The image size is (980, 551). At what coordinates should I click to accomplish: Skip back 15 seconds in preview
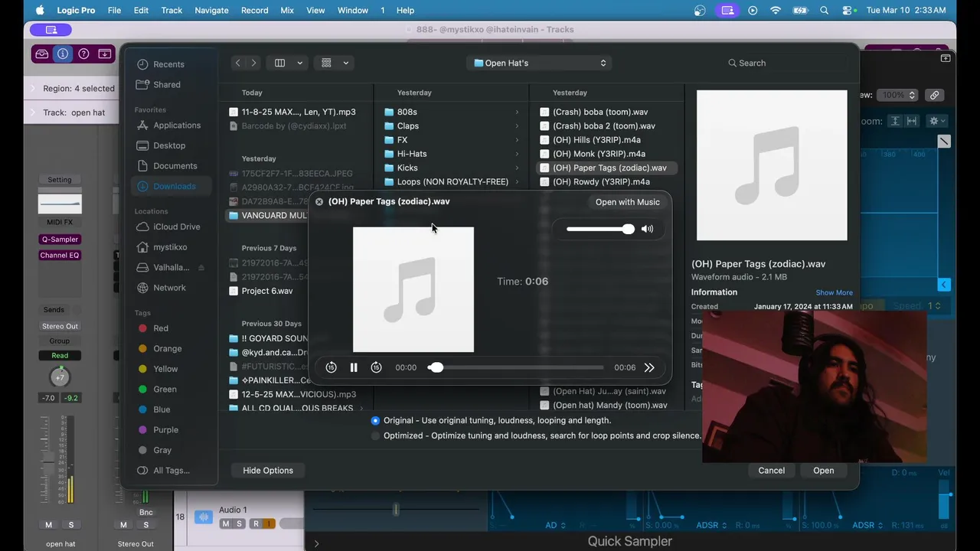[x=331, y=367]
